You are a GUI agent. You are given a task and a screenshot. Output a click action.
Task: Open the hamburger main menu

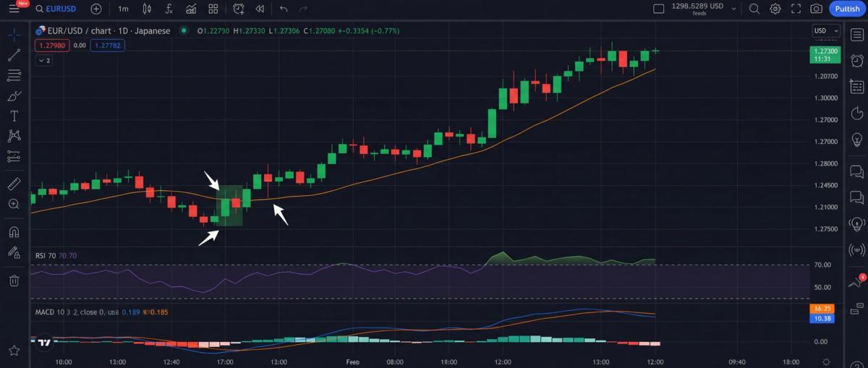point(14,9)
